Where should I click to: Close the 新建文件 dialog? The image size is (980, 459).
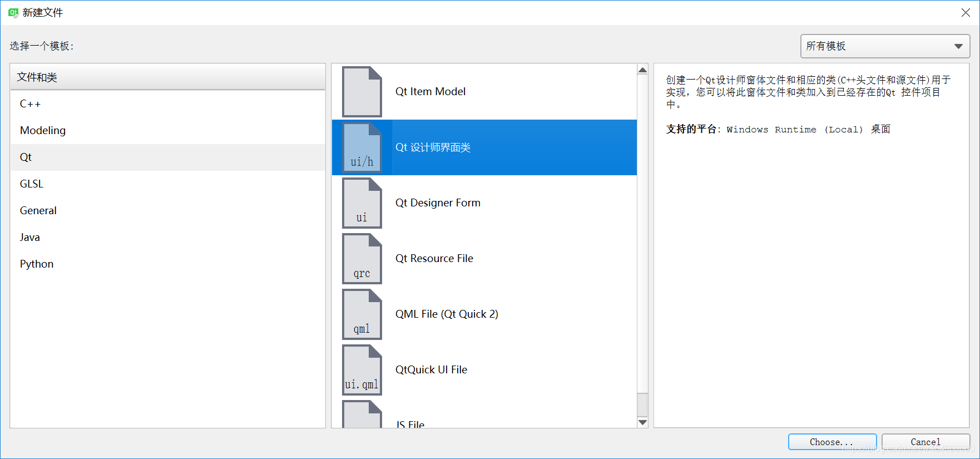pyautogui.click(x=966, y=12)
